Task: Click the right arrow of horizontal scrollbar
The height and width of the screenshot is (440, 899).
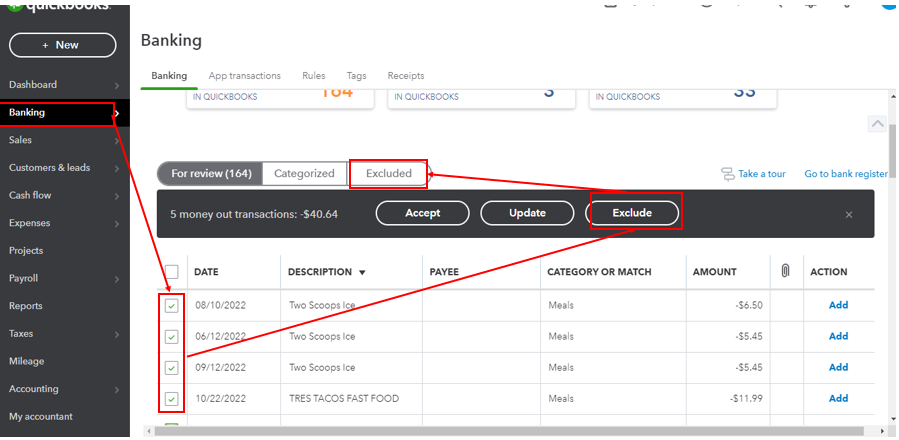Action: (x=882, y=431)
